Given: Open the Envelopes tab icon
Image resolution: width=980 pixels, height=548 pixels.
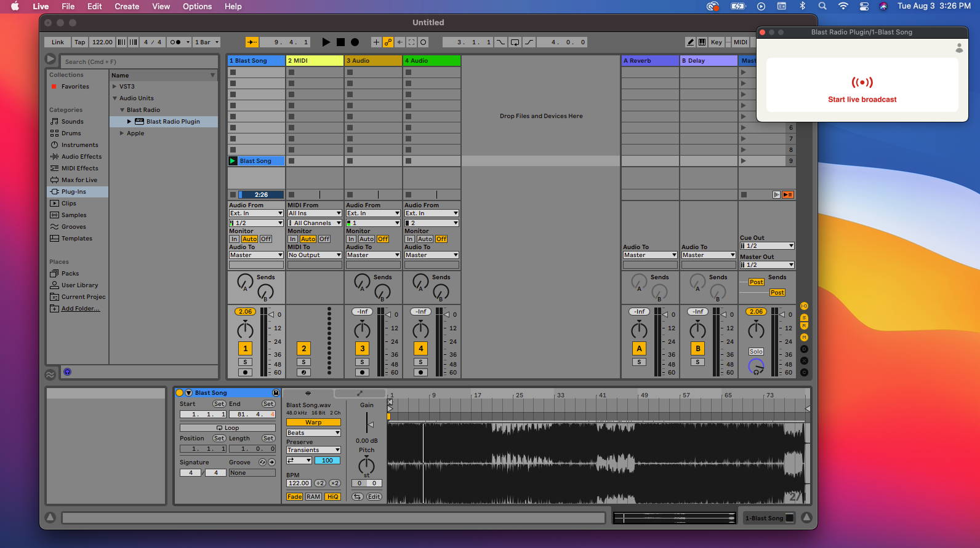Looking at the screenshot, I should coord(359,393).
